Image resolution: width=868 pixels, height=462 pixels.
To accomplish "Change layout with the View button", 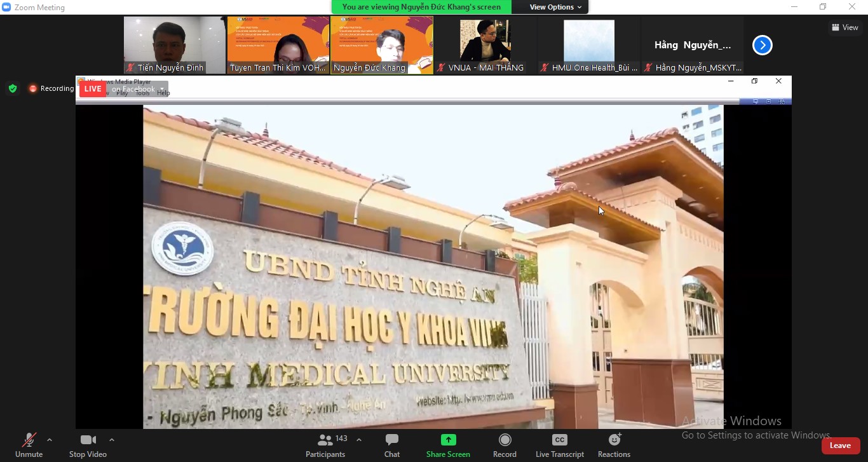I will click(x=844, y=27).
